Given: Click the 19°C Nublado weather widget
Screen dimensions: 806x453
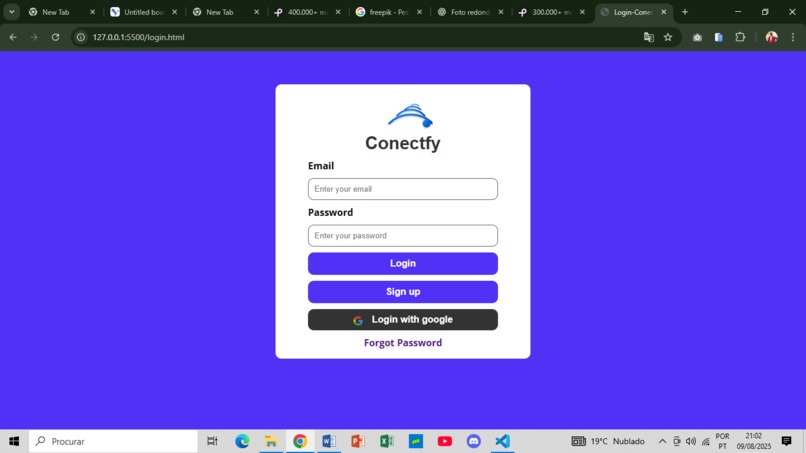Looking at the screenshot, I should click(608, 441).
